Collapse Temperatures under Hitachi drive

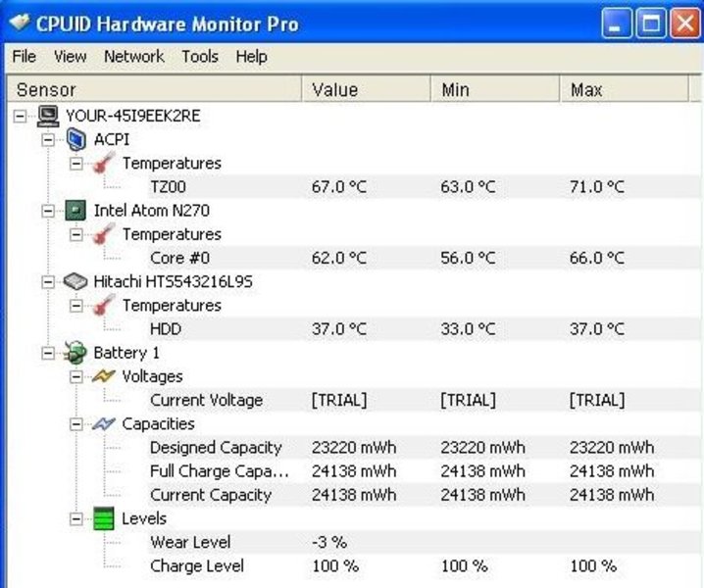pyautogui.click(x=76, y=306)
